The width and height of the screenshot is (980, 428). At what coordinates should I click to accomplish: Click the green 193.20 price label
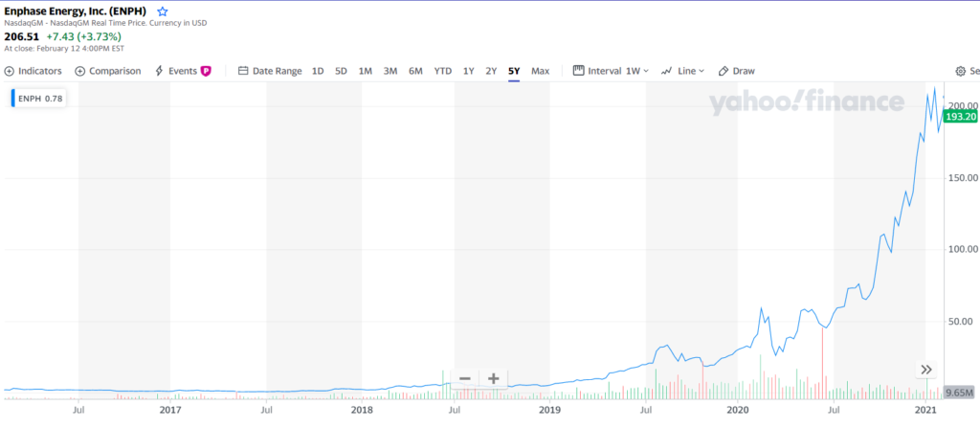(960, 117)
